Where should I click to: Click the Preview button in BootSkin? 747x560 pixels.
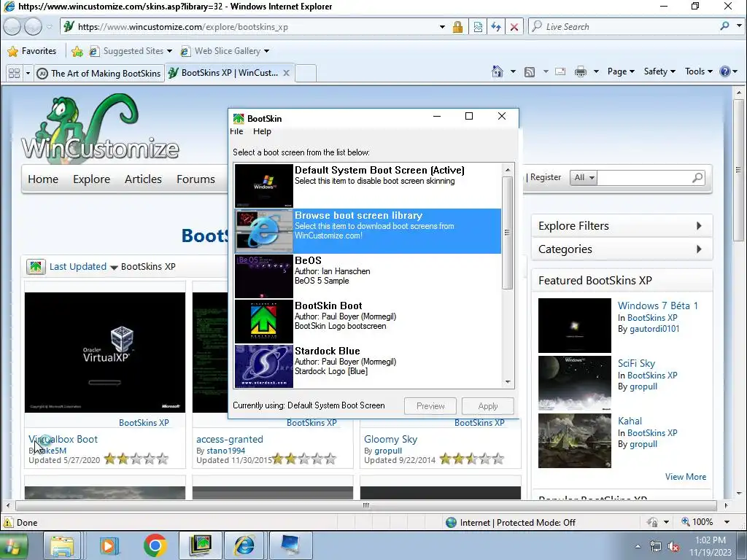[430, 406]
